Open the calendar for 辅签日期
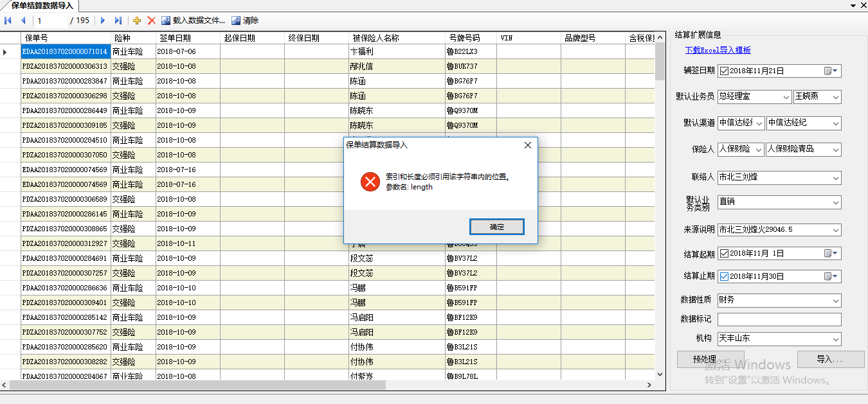868x404 pixels. click(831, 71)
